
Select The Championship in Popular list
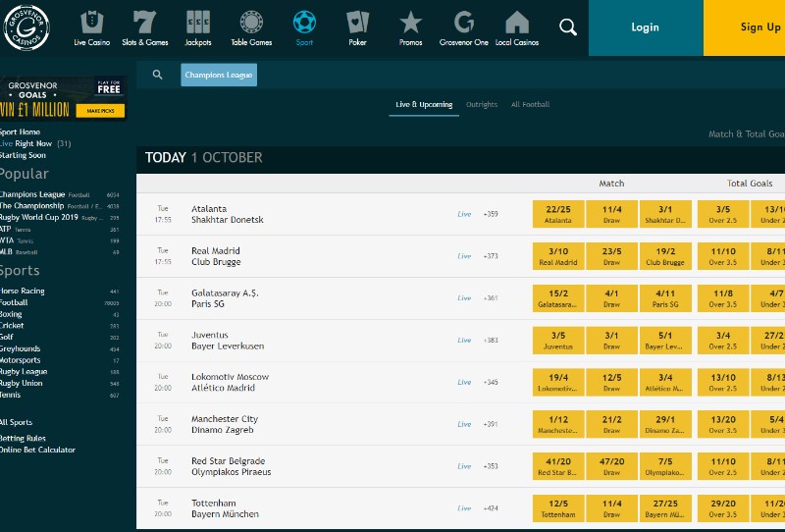60,206
